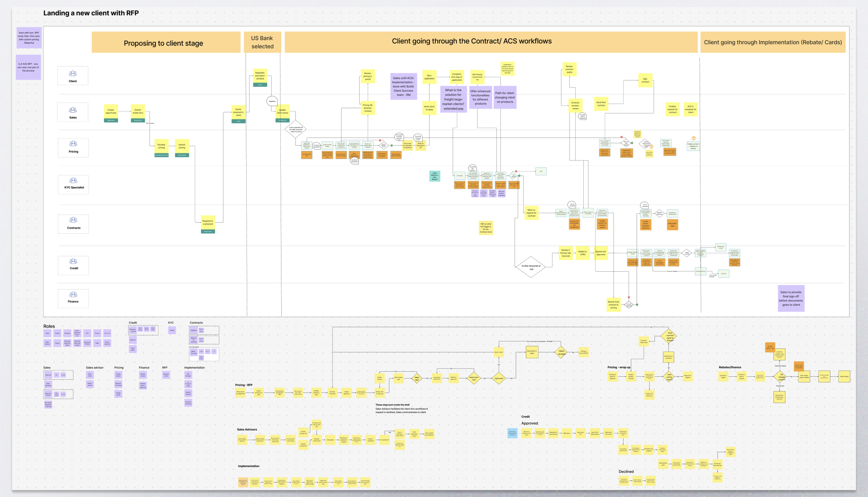The width and height of the screenshot is (868, 497).
Task: Click the 'Send final contract' sticky note
Action: click(x=601, y=104)
